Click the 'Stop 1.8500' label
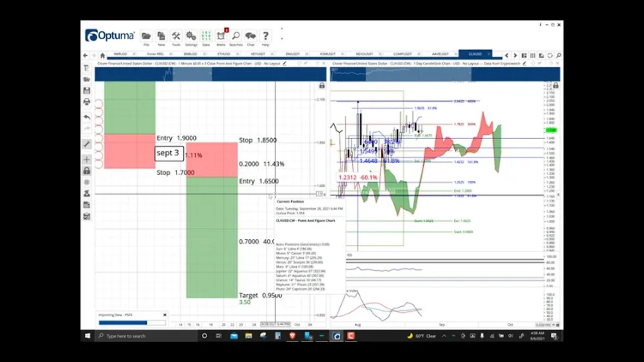 coord(258,140)
